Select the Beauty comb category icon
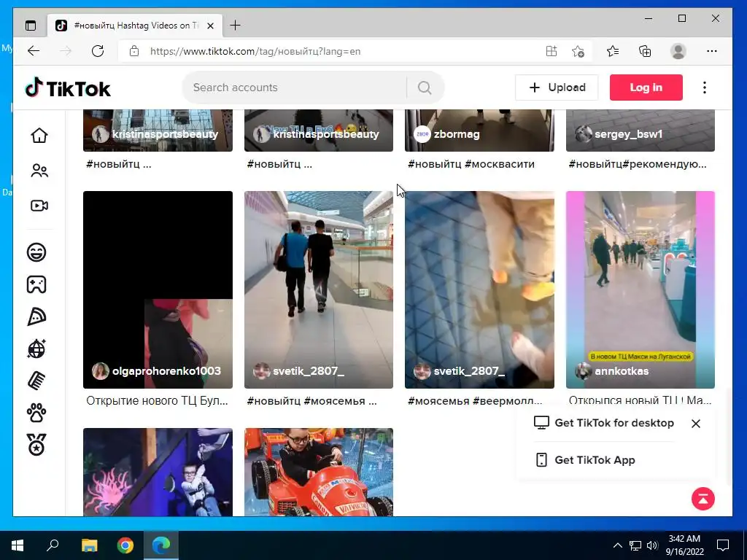The height and width of the screenshot is (560, 747). (36, 381)
